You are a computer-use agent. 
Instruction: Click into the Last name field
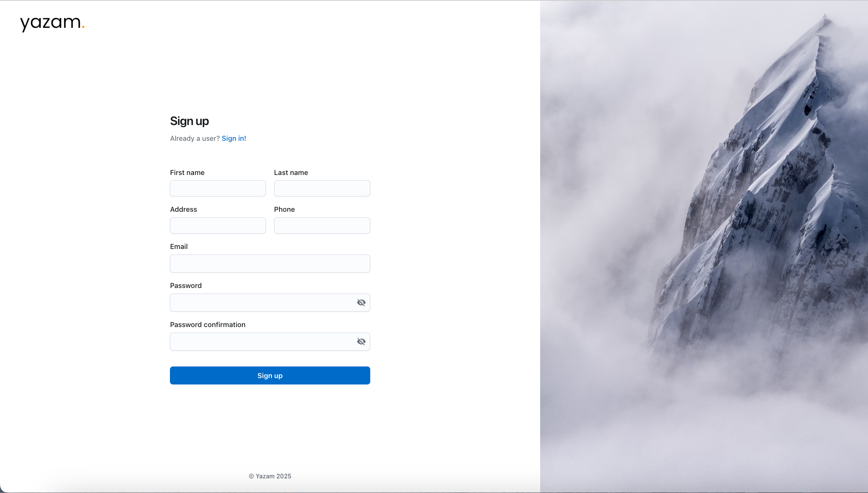point(322,188)
